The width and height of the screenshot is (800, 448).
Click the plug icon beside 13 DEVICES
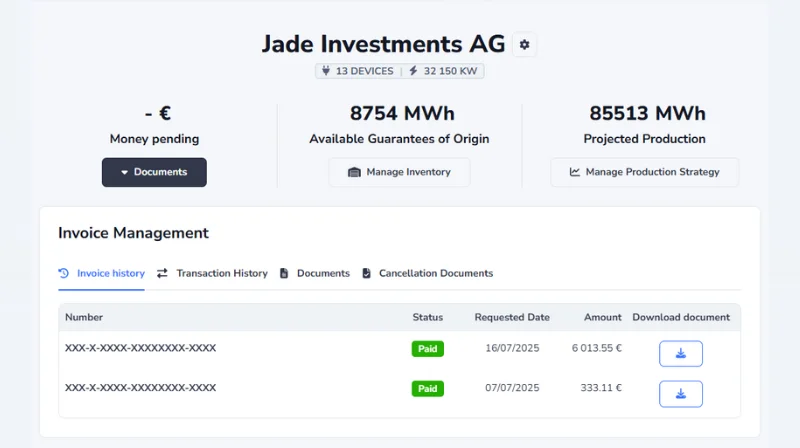coord(326,71)
